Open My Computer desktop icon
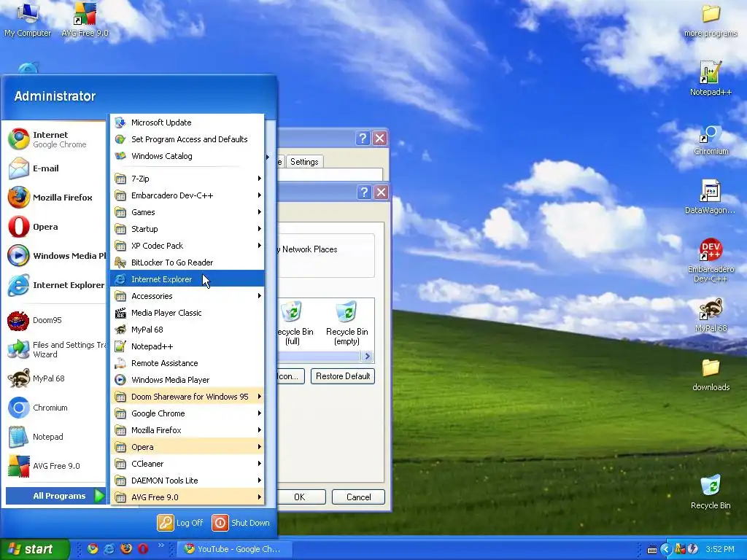The height and width of the screenshot is (560, 747). pos(28,20)
